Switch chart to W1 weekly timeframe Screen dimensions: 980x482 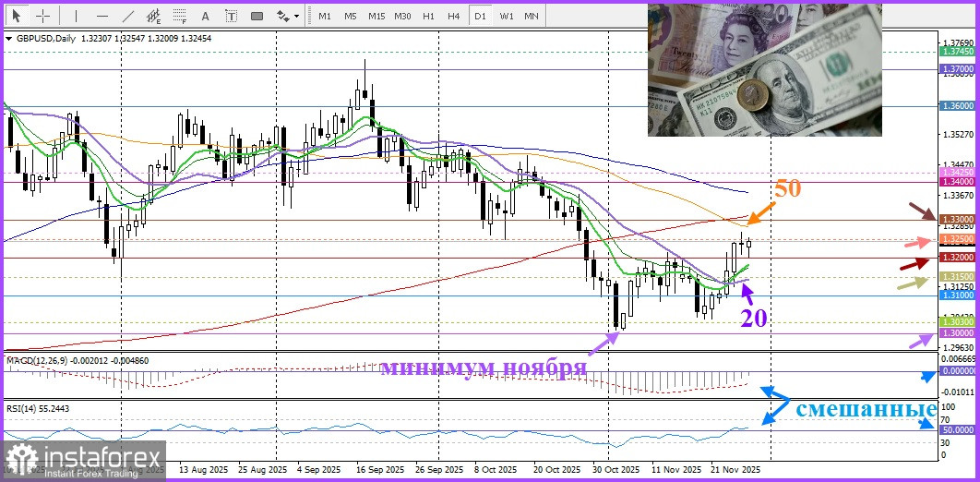click(507, 16)
